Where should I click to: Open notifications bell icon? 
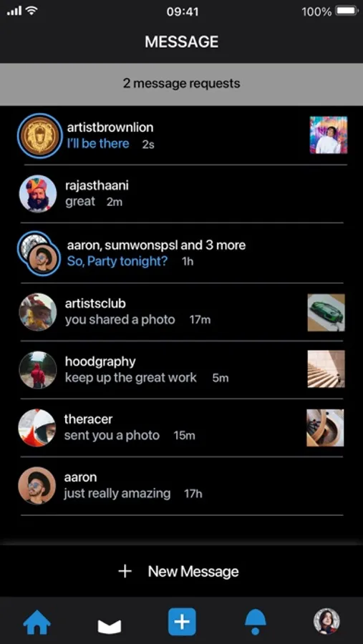[256, 623]
